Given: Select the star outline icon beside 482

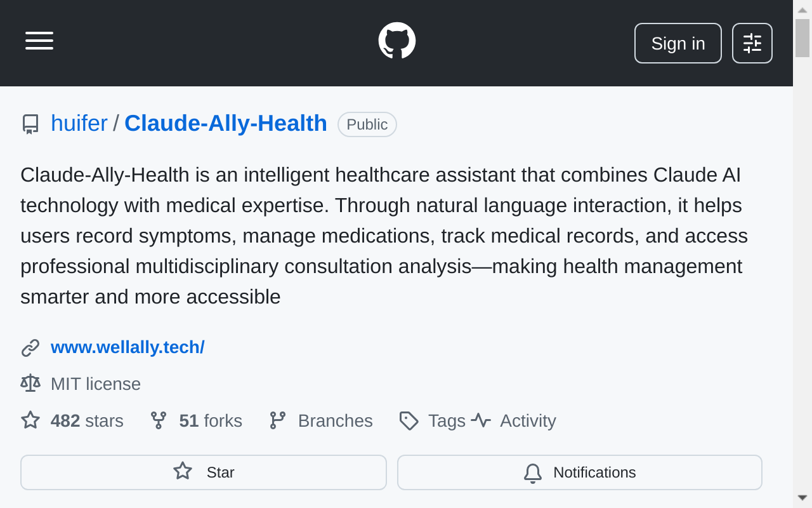Looking at the screenshot, I should coord(30,420).
